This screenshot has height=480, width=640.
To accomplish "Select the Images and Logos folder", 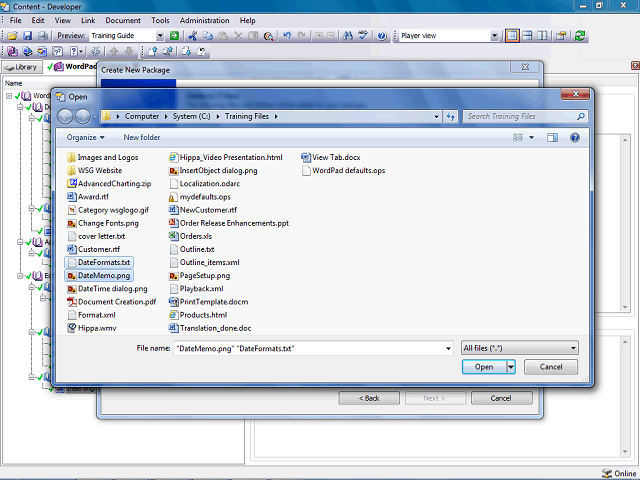I will tap(102, 158).
